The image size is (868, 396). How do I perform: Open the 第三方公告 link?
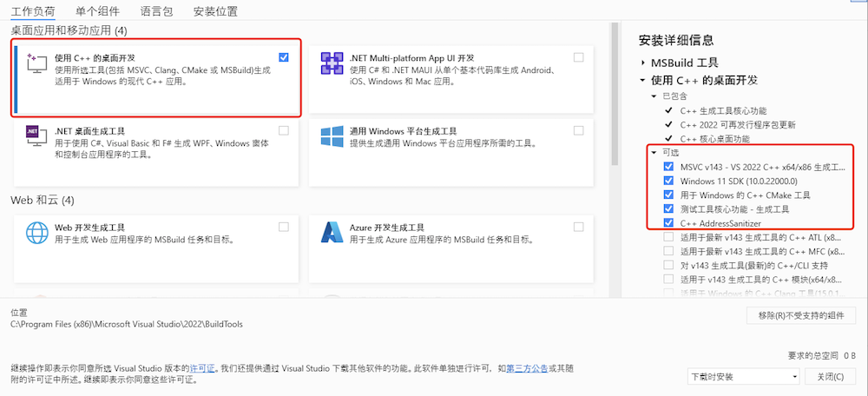pyautogui.click(x=527, y=367)
